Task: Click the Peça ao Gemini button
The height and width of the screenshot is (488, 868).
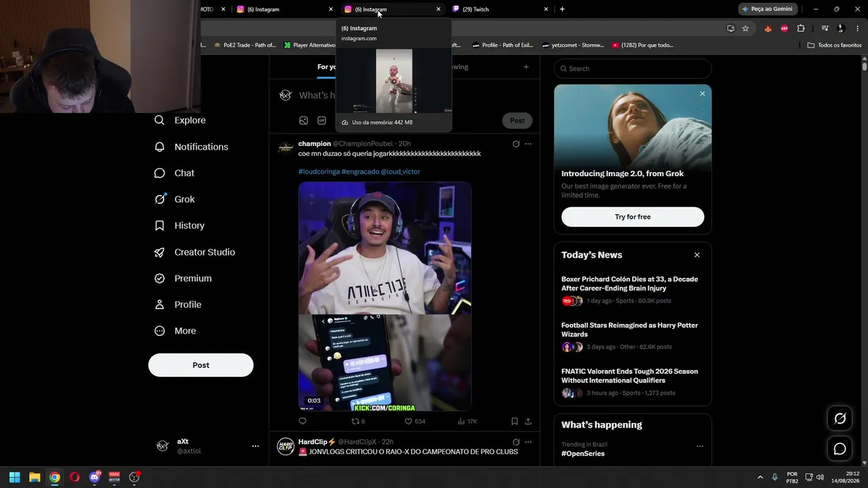Action: [x=767, y=9]
